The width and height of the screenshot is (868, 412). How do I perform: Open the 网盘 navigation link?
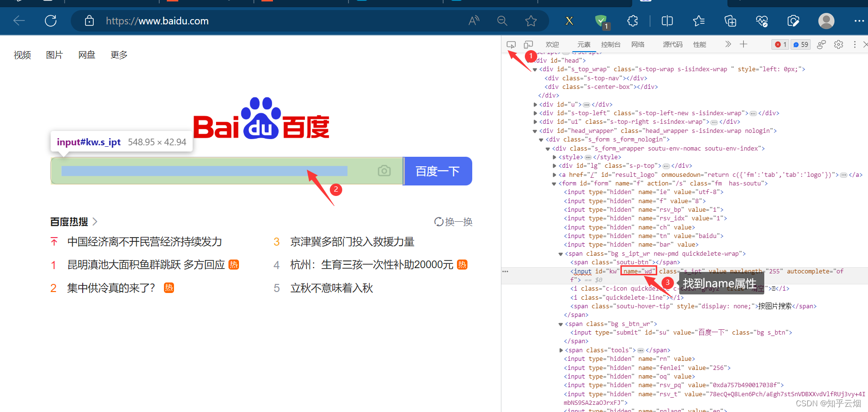(x=87, y=55)
